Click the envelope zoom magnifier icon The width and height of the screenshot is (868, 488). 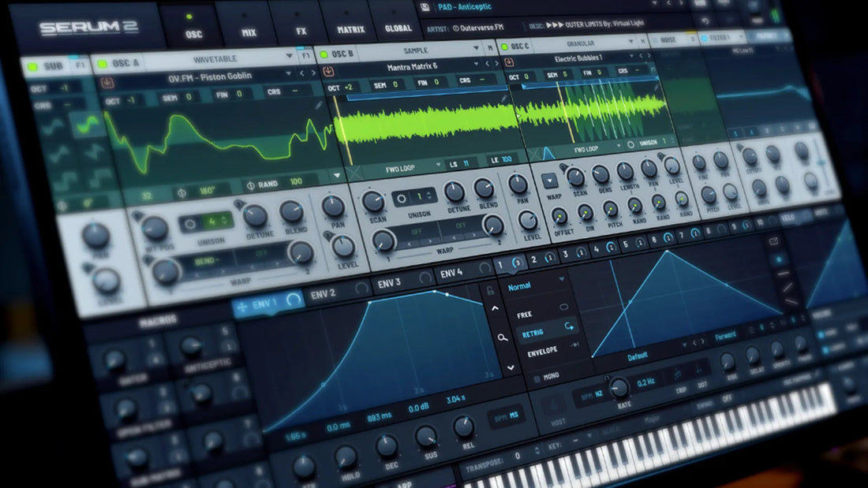point(502,337)
